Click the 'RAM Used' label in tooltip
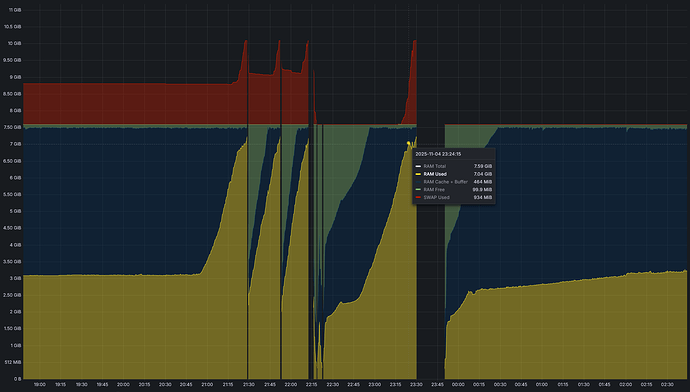Viewport: 690px width, 392px height. pos(435,174)
